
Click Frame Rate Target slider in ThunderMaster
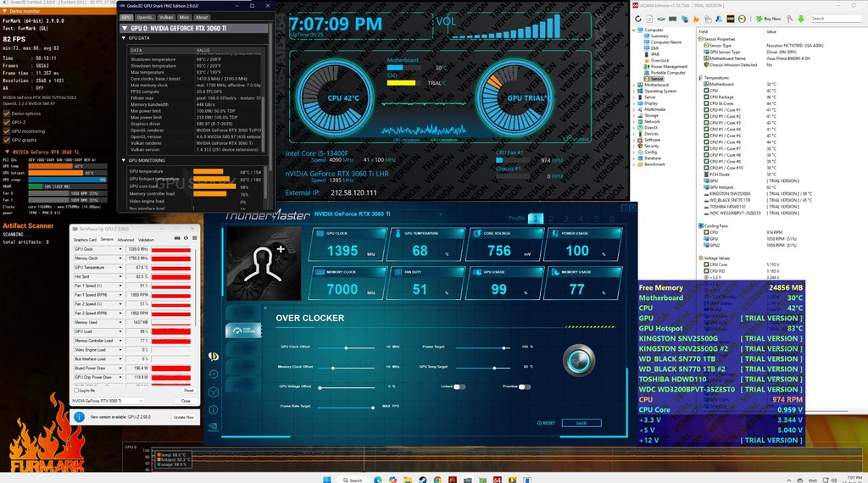coord(347,408)
